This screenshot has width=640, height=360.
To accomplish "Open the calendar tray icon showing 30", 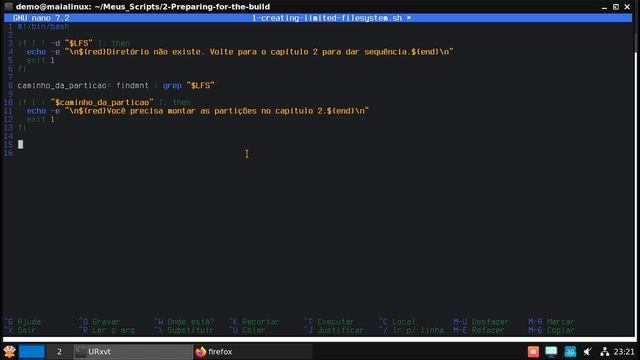I will pos(570,351).
